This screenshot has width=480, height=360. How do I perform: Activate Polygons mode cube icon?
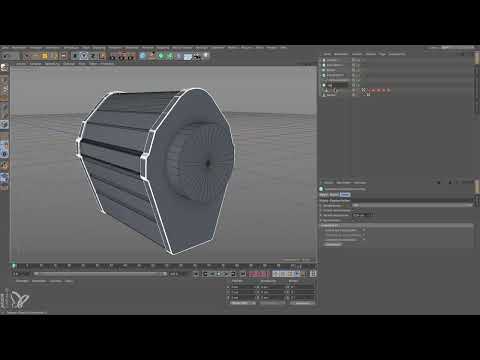pos(4,124)
